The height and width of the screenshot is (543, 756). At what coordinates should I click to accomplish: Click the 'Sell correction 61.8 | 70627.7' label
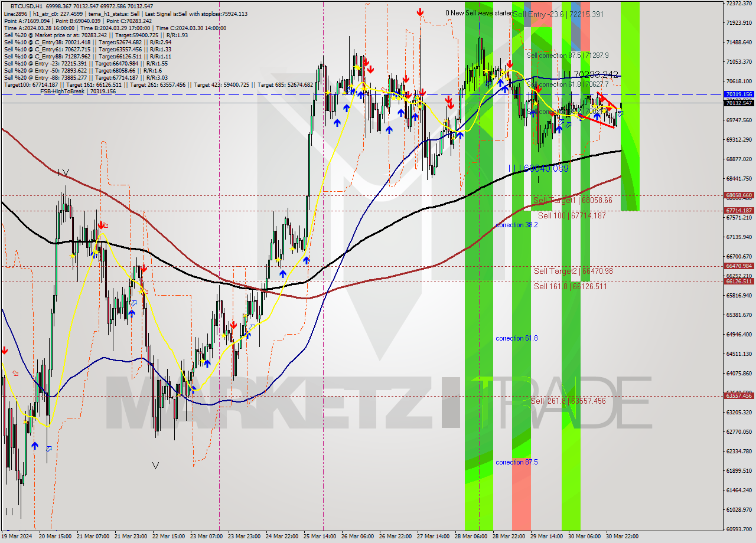point(568,84)
